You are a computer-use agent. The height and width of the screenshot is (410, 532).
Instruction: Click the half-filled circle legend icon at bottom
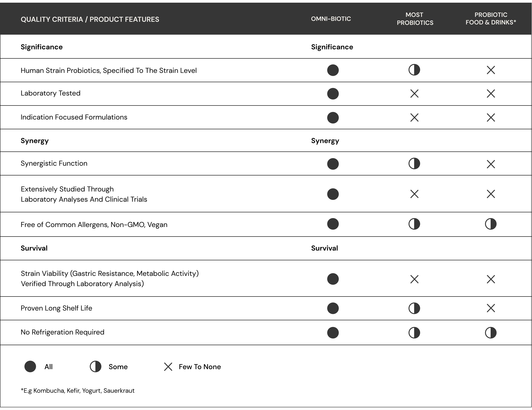click(95, 366)
